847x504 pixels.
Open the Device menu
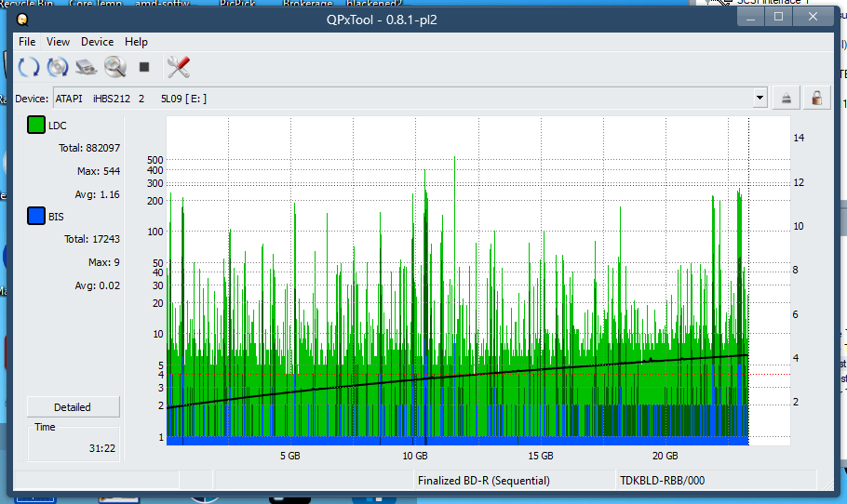click(x=97, y=42)
